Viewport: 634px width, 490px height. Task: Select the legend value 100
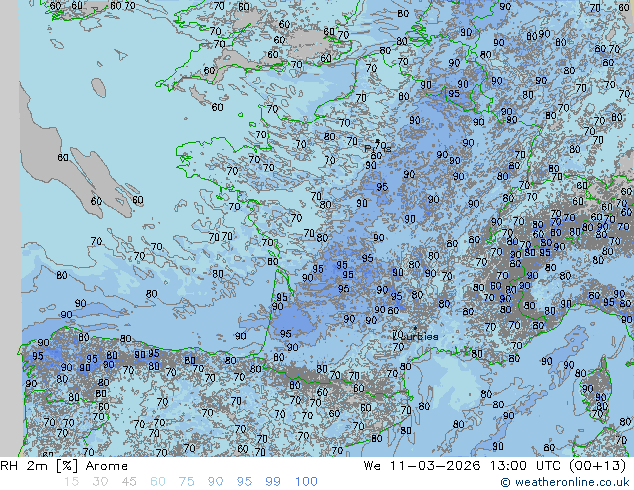coord(306,482)
